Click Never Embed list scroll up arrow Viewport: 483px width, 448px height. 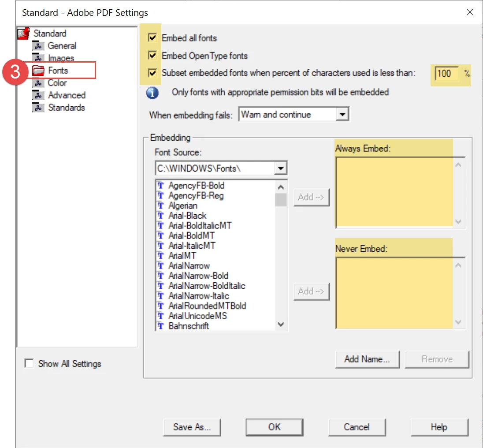(458, 265)
